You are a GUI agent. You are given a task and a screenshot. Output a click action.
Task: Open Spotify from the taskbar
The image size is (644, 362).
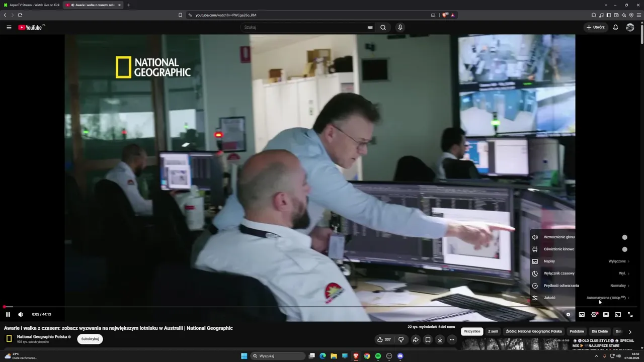point(378,356)
